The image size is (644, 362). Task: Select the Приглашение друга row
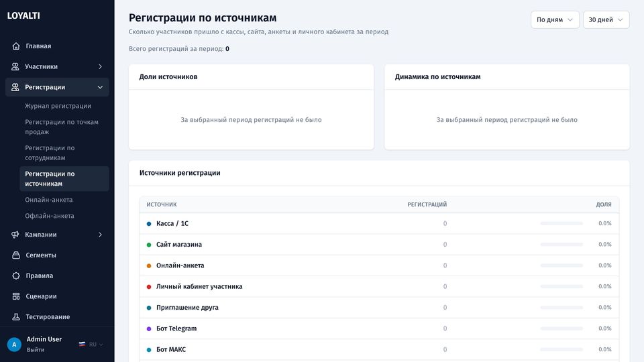point(378,308)
